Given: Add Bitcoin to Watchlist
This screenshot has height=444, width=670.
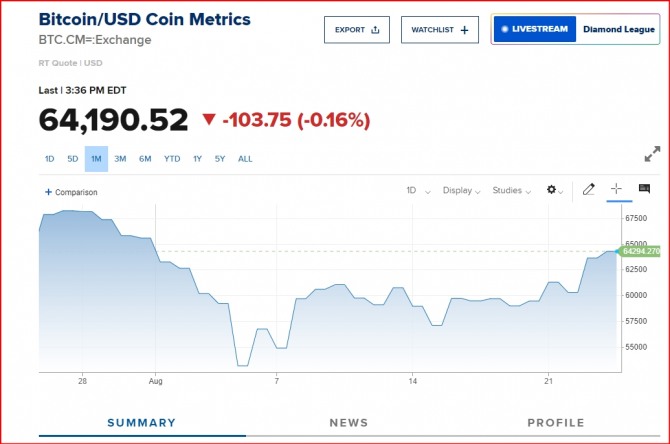Looking at the screenshot, I should 440,30.
